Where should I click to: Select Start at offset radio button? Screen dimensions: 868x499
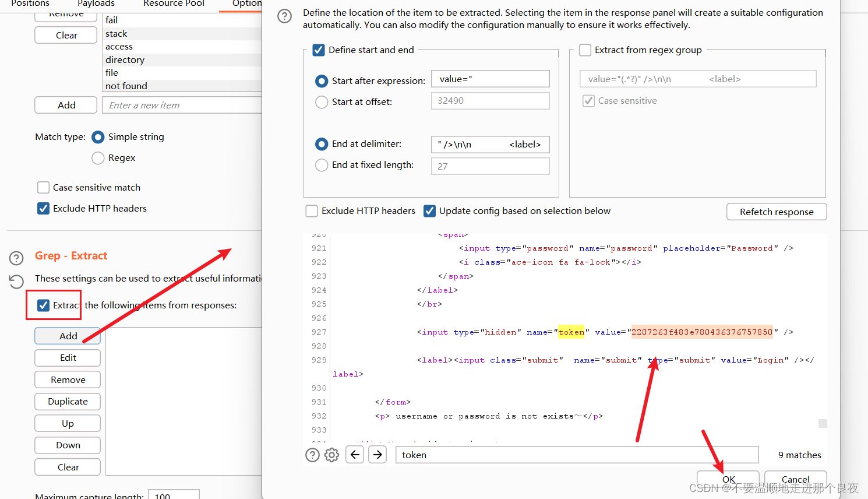322,102
